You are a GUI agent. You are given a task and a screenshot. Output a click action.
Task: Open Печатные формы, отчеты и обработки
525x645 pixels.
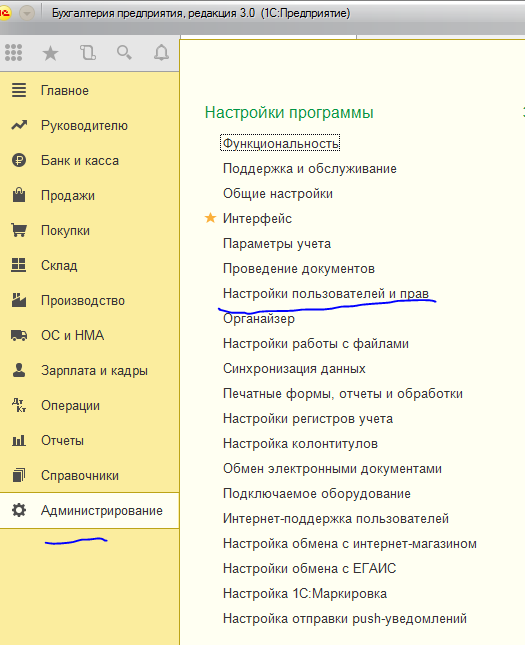coord(343,394)
